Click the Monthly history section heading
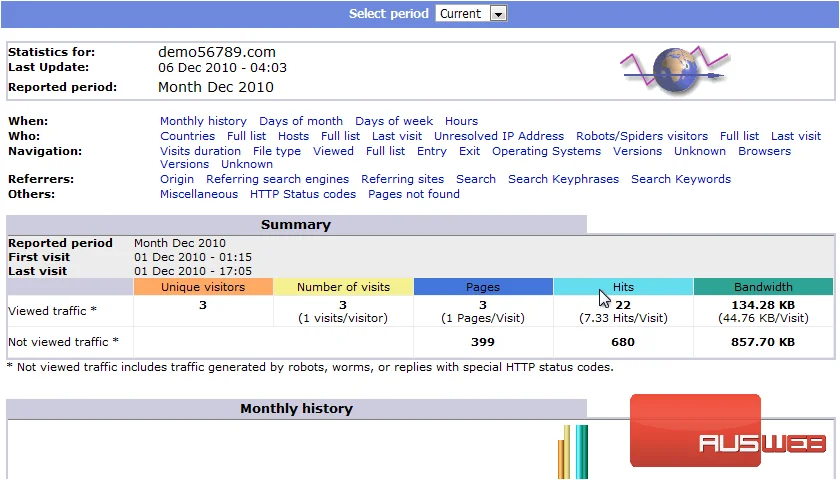The image size is (840, 480). pos(296,408)
